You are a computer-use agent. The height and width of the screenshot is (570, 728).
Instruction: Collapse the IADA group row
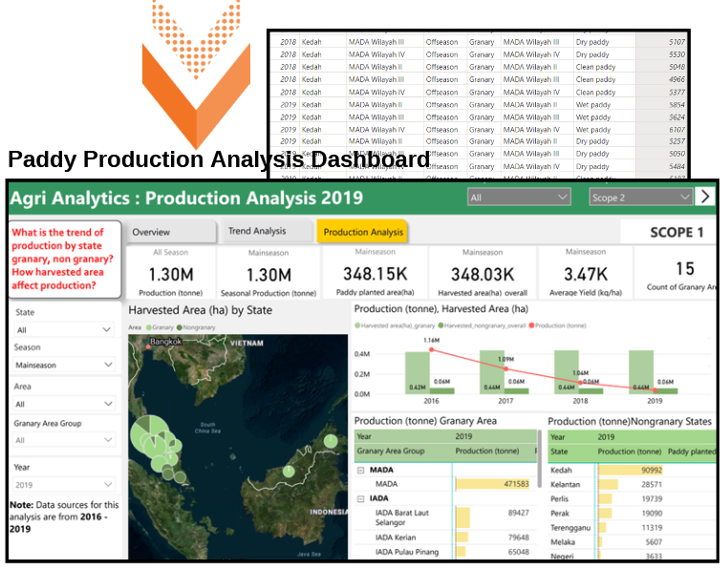point(361,498)
